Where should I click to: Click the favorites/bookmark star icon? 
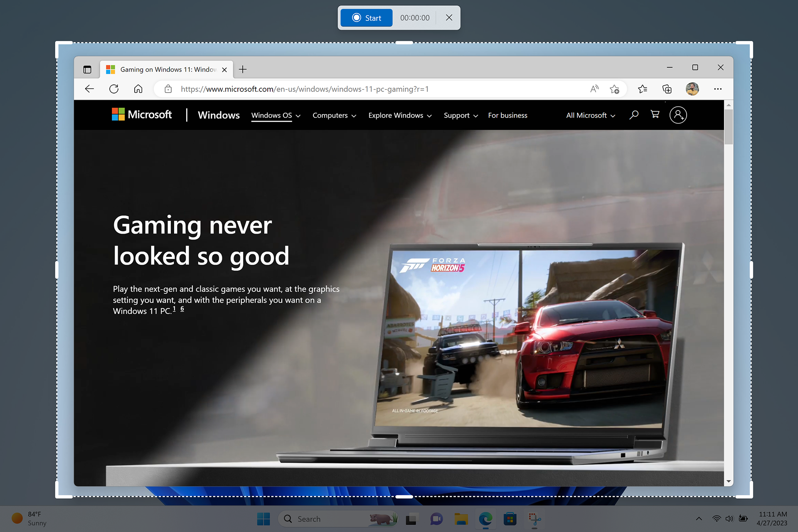pyautogui.click(x=616, y=89)
